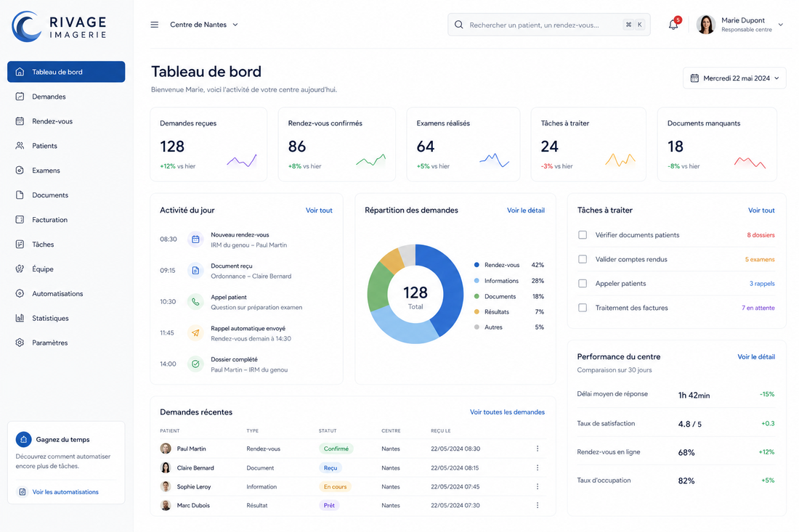The width and height of the screenshot is (799, 532).
Task: Click the phone icon for Appel patient
Action: pyautogui.click(x=195, y=301)
